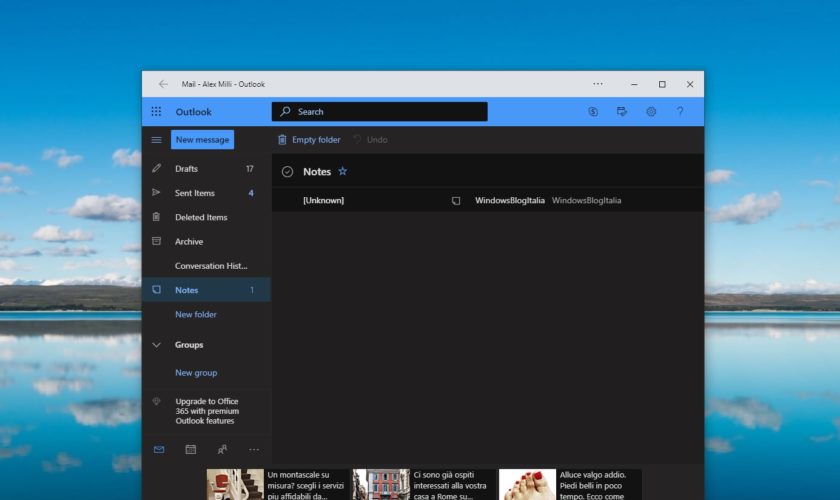Viewport: 840px width, 500px height.
Task: Open the title bar ellipsis menu
Action: pos(598,84)
